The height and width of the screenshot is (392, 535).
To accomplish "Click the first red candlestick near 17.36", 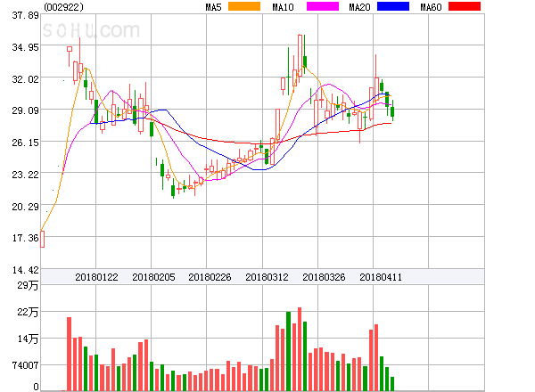I will coord(42,239).
